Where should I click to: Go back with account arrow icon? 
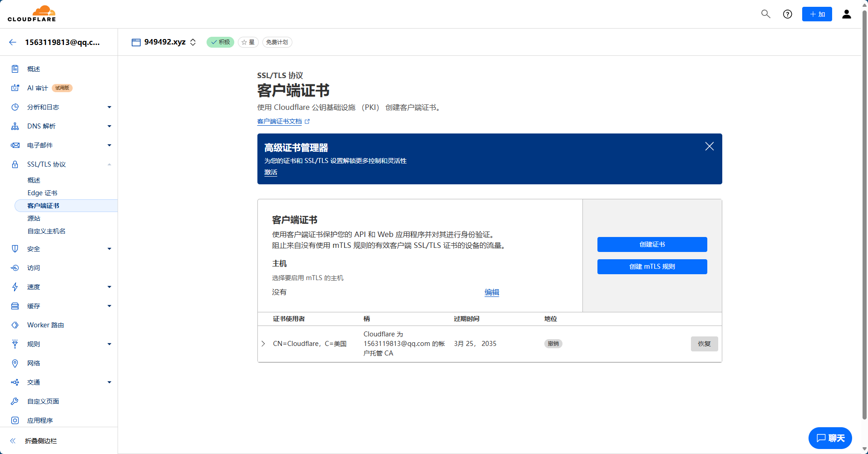[x=13, y=42]
